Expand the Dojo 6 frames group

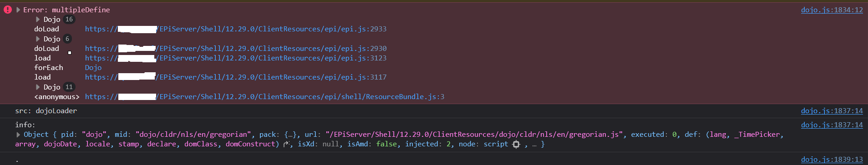(38, 39)
